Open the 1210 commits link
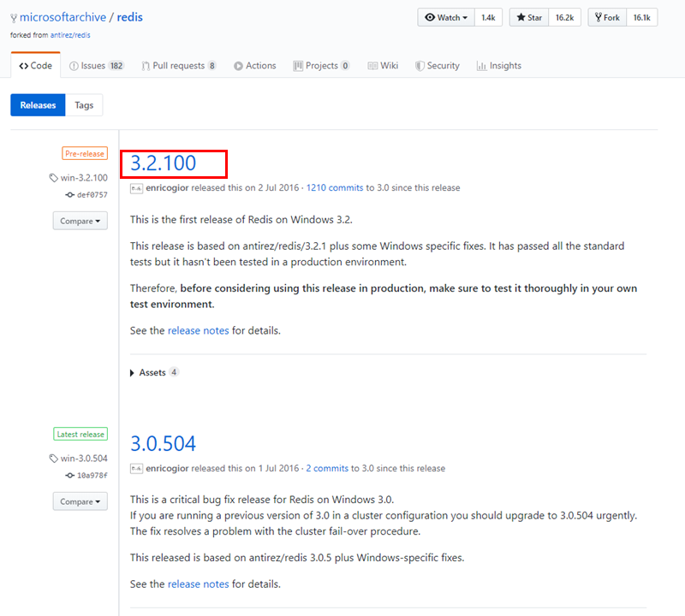The width and height of the screenshot is (685, 616). pyautogui.click(x=335, y=187)
